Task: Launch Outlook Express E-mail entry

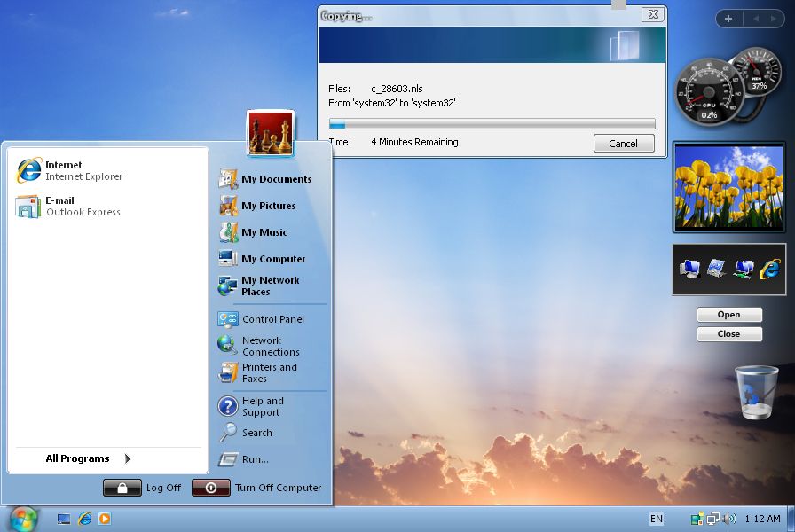Action: 68,206
